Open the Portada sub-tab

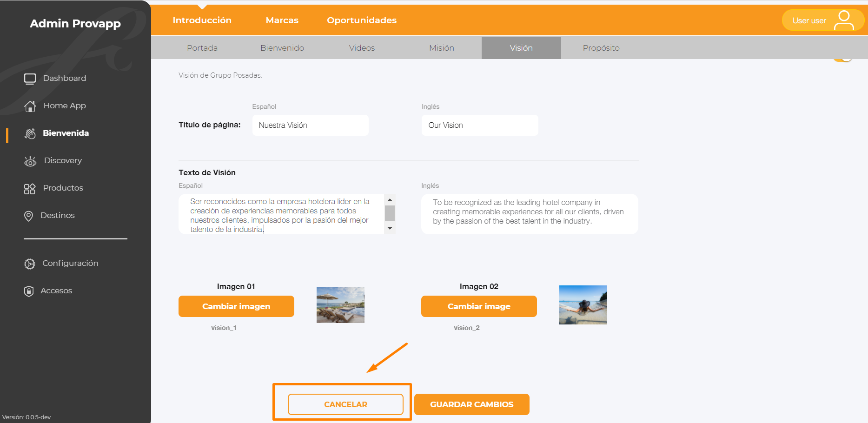202,48
